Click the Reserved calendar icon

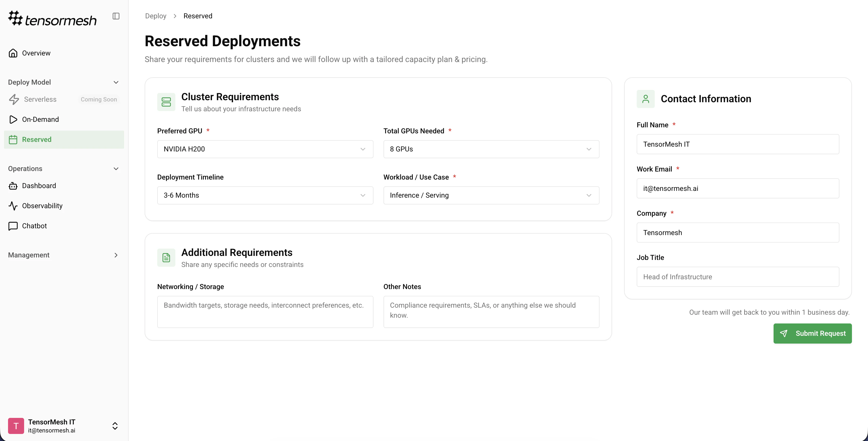click(13, 140)
